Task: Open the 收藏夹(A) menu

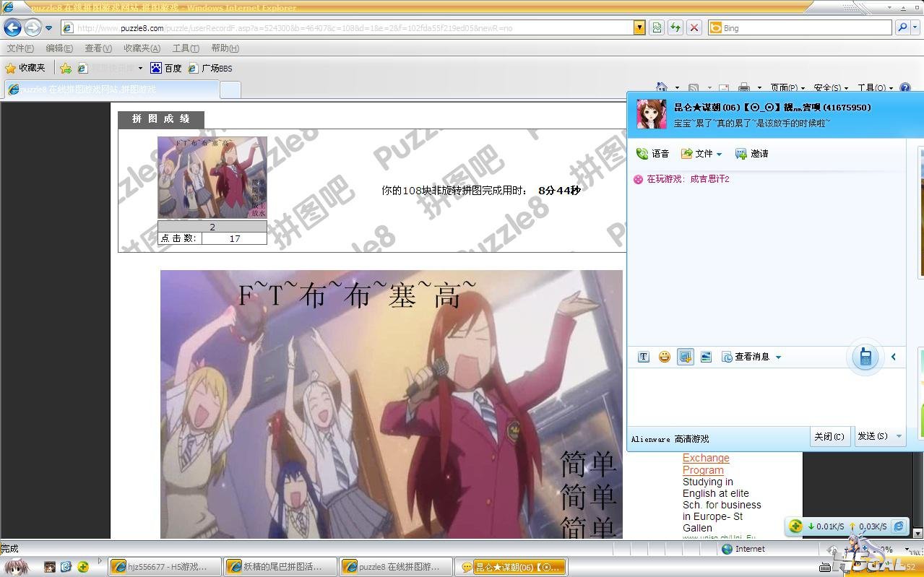Action: [x=142, y=48]
